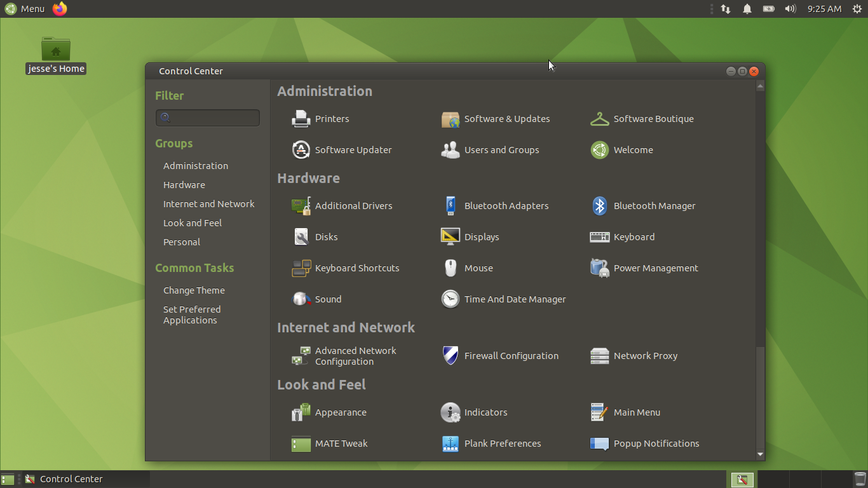Open the volume indicator in the panel

click(790, 9)
